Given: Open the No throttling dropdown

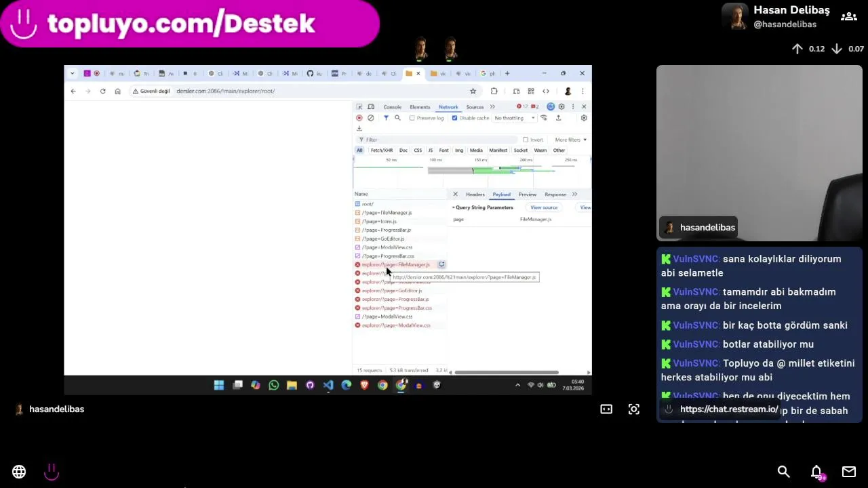Looking at the screenshot, I should pos(515,118).
